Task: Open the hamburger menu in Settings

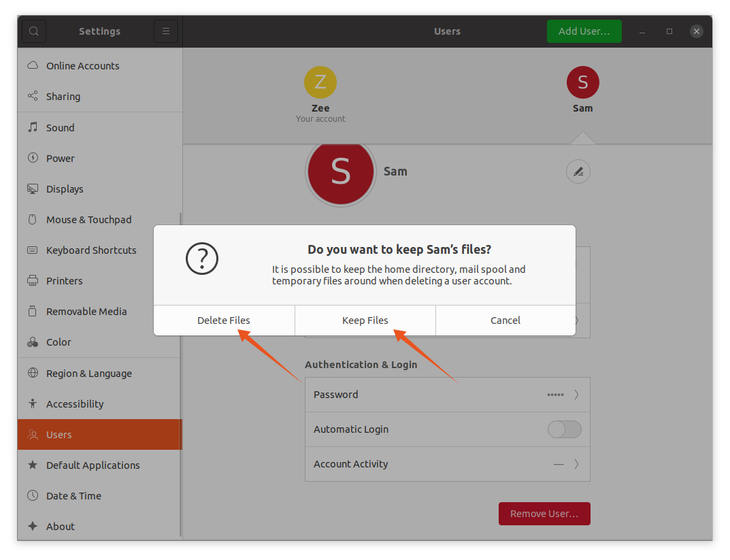Action: [x=165, y=31]
